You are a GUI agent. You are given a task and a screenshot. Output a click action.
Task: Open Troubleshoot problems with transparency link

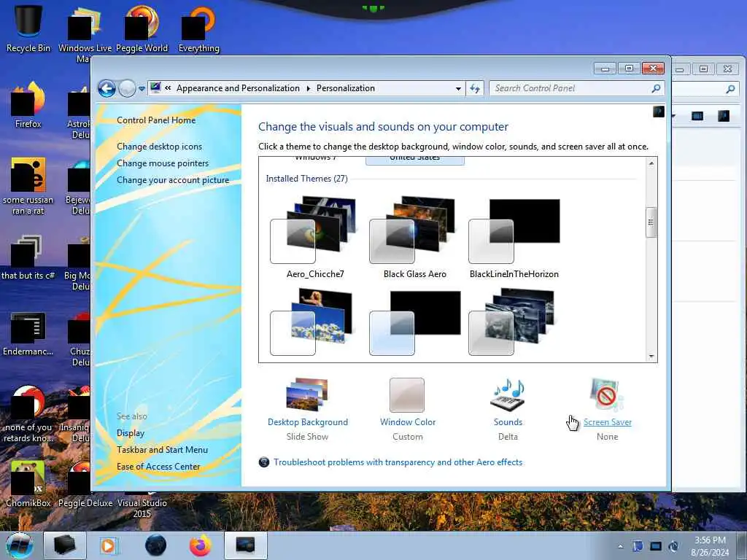tap(398, 462)
